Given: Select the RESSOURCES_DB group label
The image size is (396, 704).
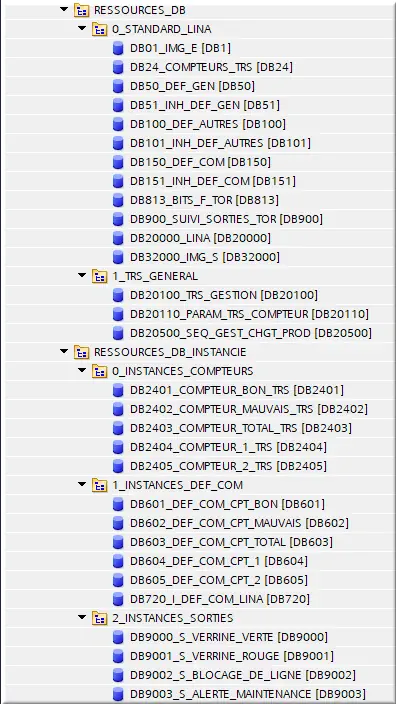Looking at the screenshot, I should coord(140,10).
